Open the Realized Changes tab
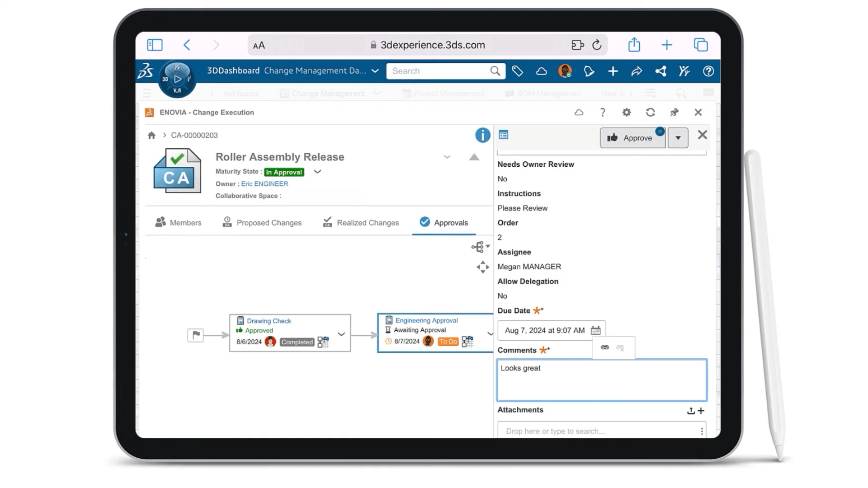The width and height of the screenshot is (868, 488). (361, 222)
